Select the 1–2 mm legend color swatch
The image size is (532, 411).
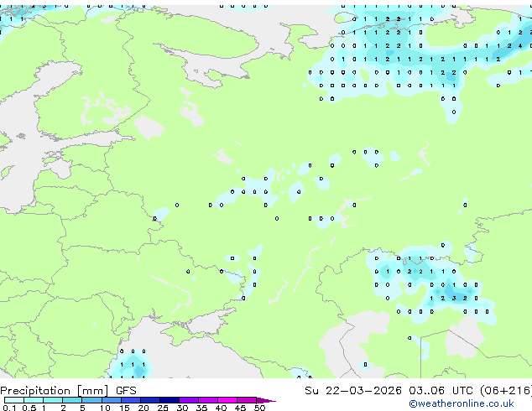pos(53,400)
